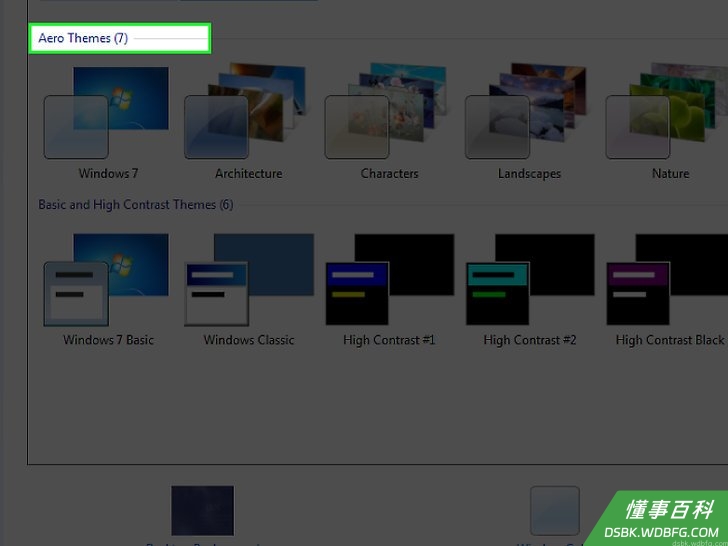
Task: Apply the High Contrast #1 theme thumbnail
Action: coord(390,280)
